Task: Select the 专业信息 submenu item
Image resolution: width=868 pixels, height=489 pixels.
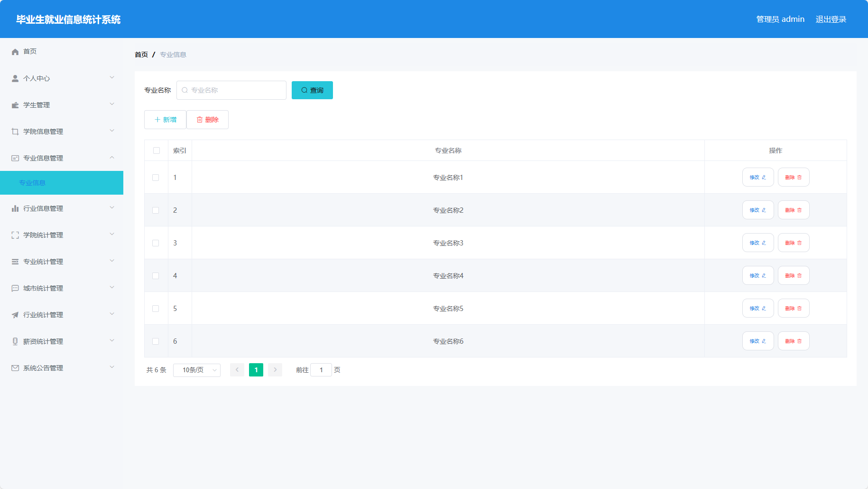Action: point(62,183)
